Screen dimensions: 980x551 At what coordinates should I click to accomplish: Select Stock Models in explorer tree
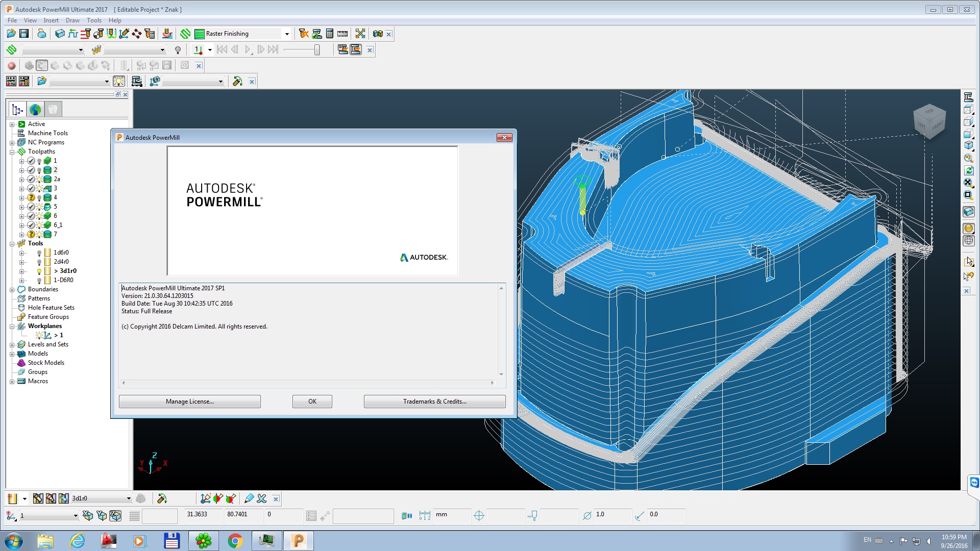[x=46, y=363]
